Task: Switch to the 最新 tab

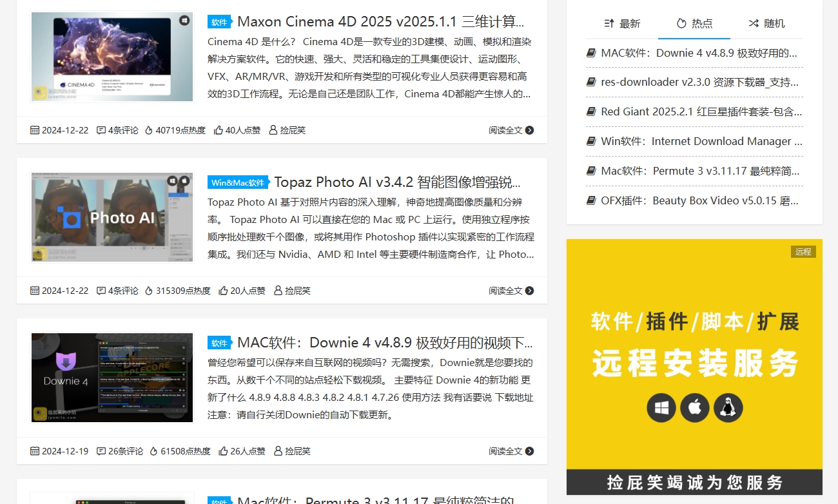Action: click(622, 24)
